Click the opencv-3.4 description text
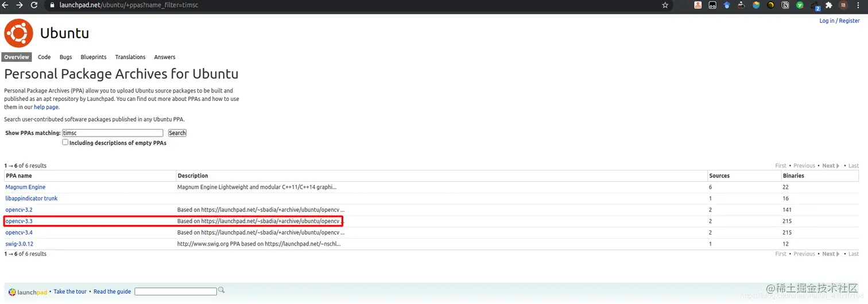 261,233
